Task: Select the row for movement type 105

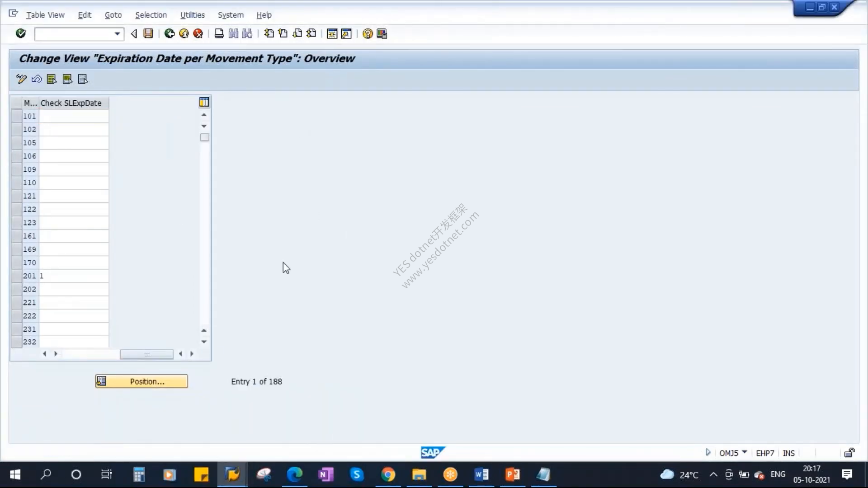Action: pyautogui.click(x=16, y=143)
